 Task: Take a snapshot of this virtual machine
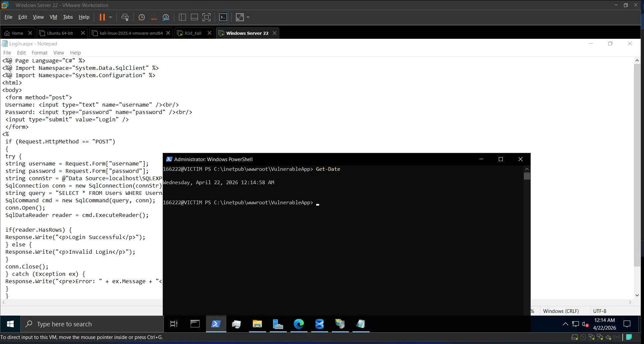pyautogui.click(x=142, y=17)
